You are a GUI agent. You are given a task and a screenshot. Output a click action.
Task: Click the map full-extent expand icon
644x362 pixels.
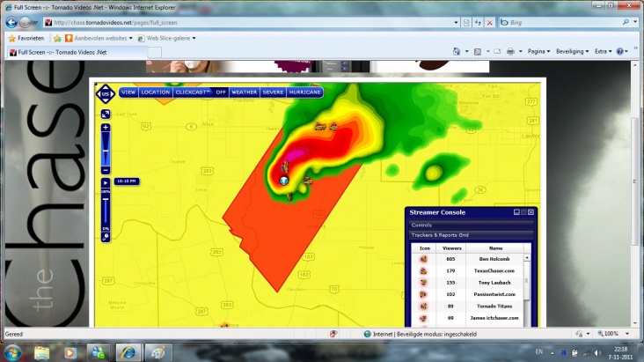(106, 114)
